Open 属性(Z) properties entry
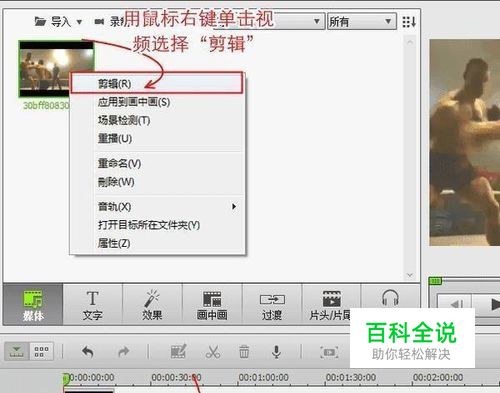This screenshot has width=500, height=393. coord(157,243)
